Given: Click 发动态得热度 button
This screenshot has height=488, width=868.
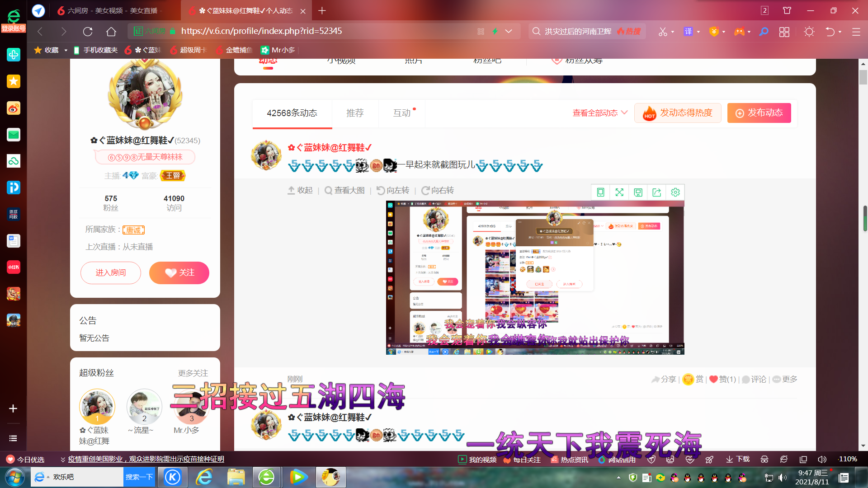Looking at the screenshot, I should pos(678,113).
